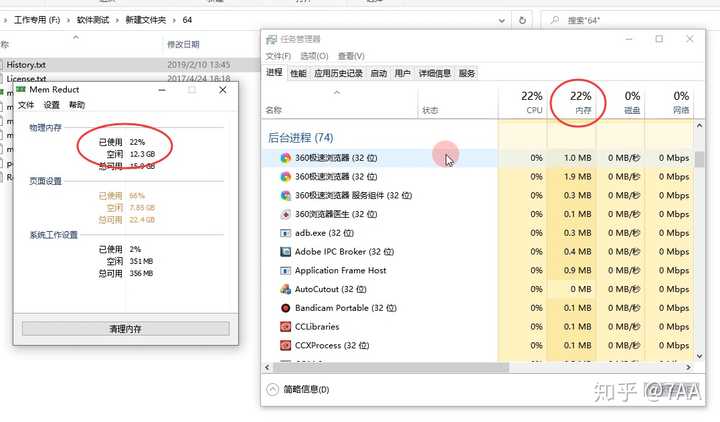Click the Task Manager title bar icon
The height and width of the screenshot is (422, 720).
(x=272, y=39)
